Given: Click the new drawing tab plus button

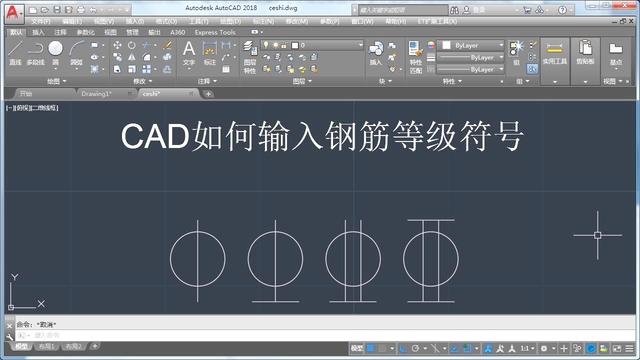Looking at the screenshot, I should (x=208, y=94).
